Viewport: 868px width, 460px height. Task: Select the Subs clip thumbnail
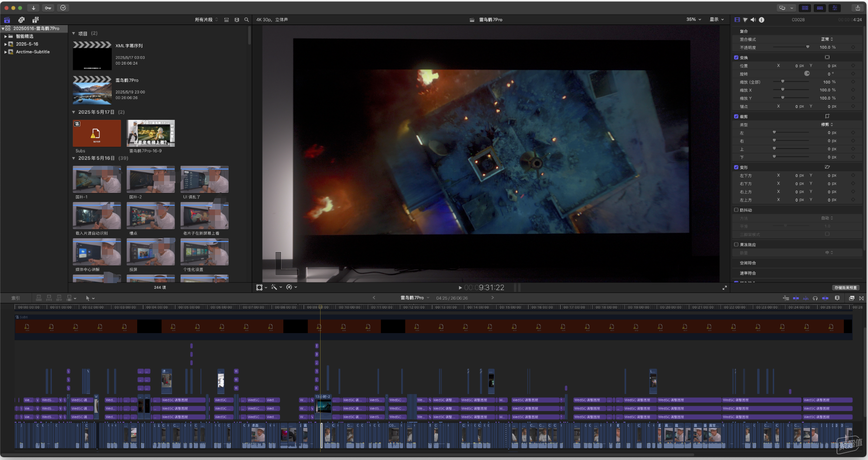point(97,133)
